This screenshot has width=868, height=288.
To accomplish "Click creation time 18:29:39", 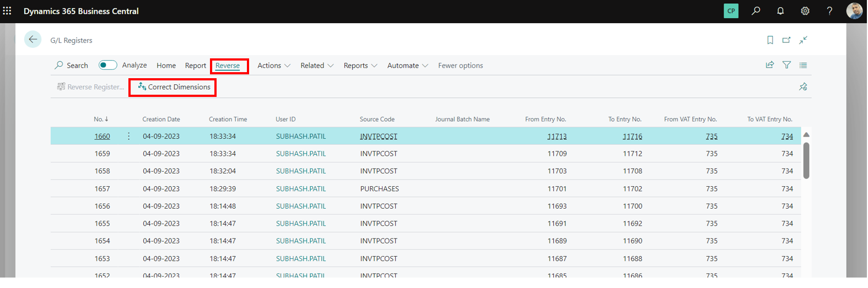I will coord(223,188).
